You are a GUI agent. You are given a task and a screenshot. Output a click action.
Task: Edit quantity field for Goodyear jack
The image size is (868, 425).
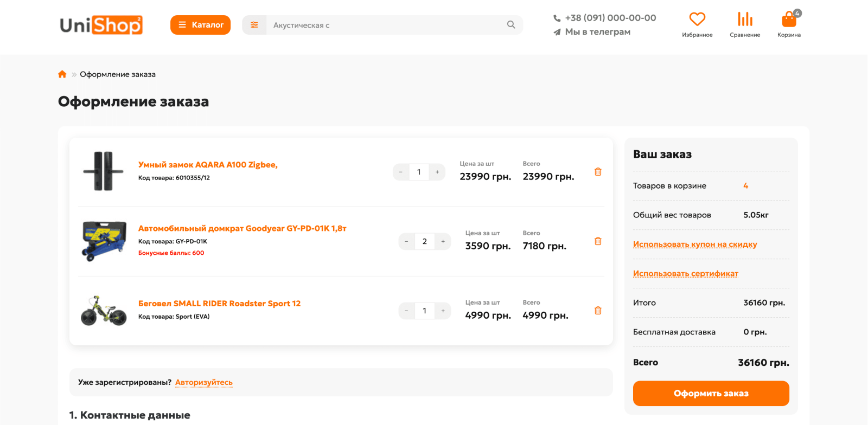[424, 241]
